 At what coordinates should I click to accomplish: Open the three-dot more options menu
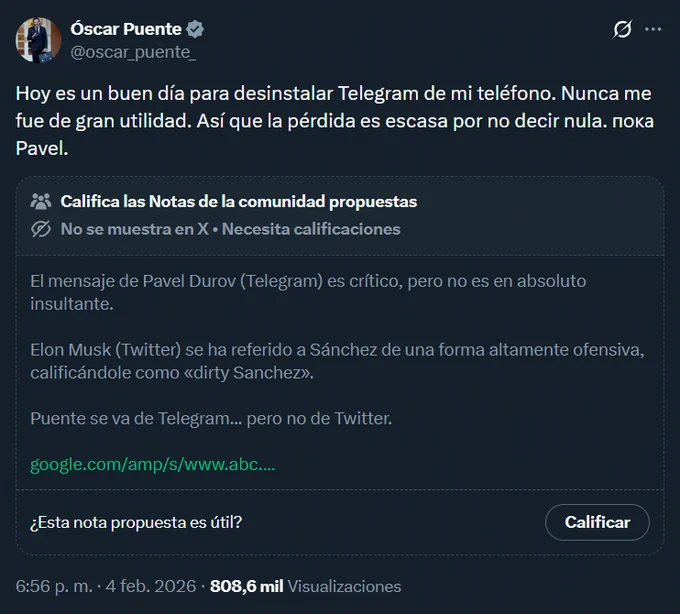point(653,29)
